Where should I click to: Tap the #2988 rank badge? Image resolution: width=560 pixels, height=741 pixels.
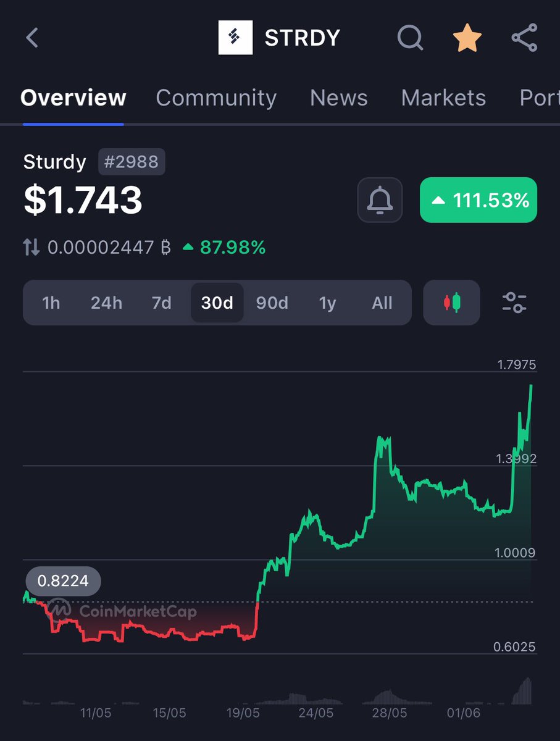132,162
